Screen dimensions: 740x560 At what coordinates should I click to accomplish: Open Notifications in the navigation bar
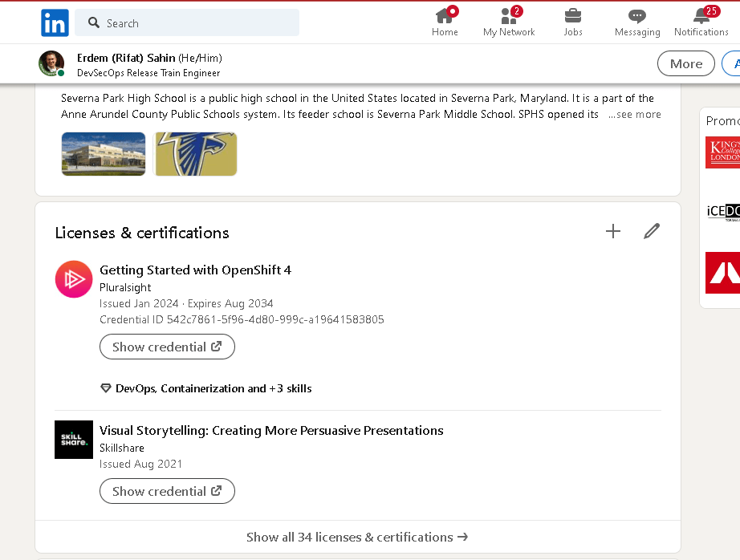(x=701, y=22)
